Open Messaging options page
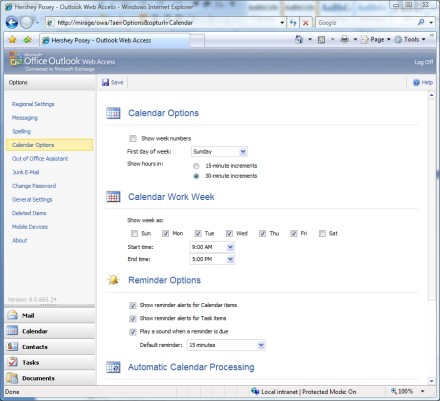Screen dimensions: 440x401 25,118
